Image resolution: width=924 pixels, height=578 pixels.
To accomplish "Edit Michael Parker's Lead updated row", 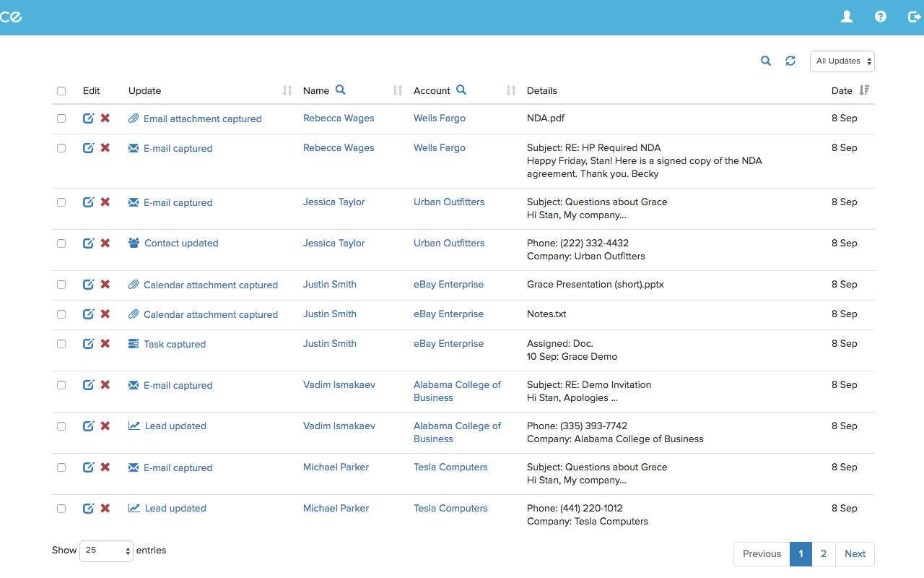I will (88, 509).
